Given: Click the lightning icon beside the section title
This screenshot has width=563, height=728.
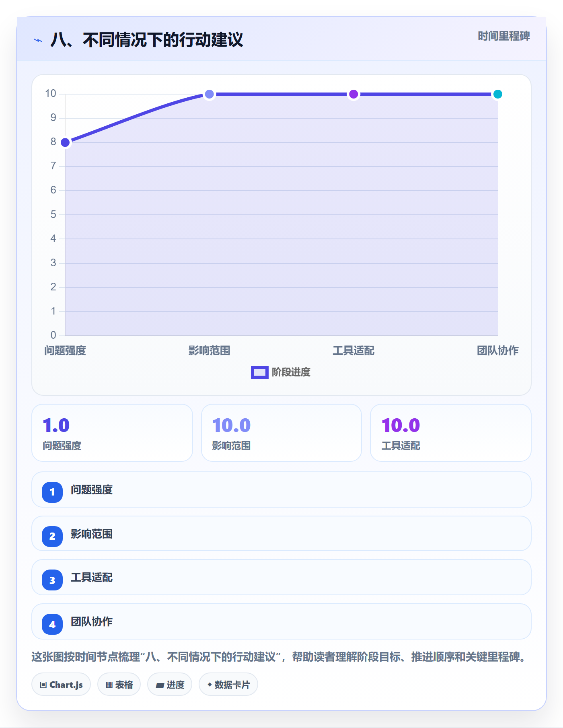Looking at the screenshot, I should pos(38,40).
